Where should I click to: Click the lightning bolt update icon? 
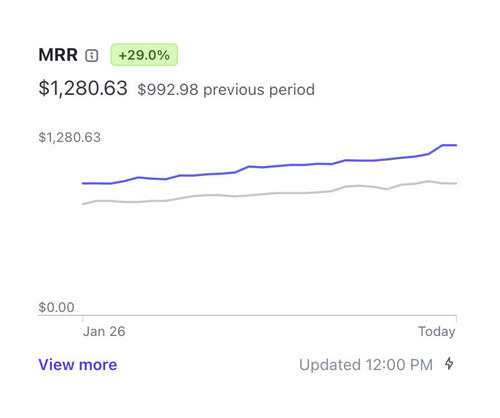[x=449, y=363]
